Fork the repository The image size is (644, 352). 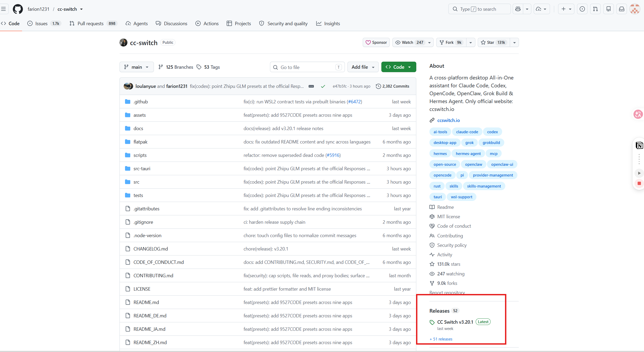pyautogui.click(x=451, y=42)
